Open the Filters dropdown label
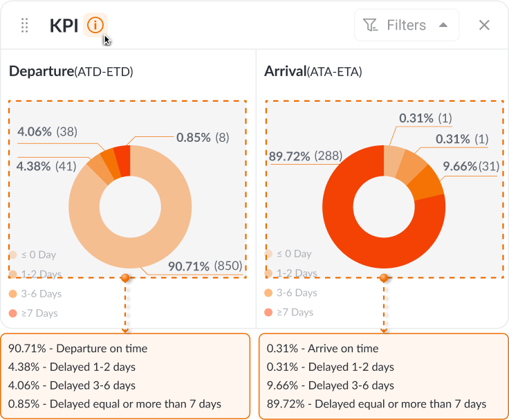This screenshot has height=420, width=509. click(406, 26)
